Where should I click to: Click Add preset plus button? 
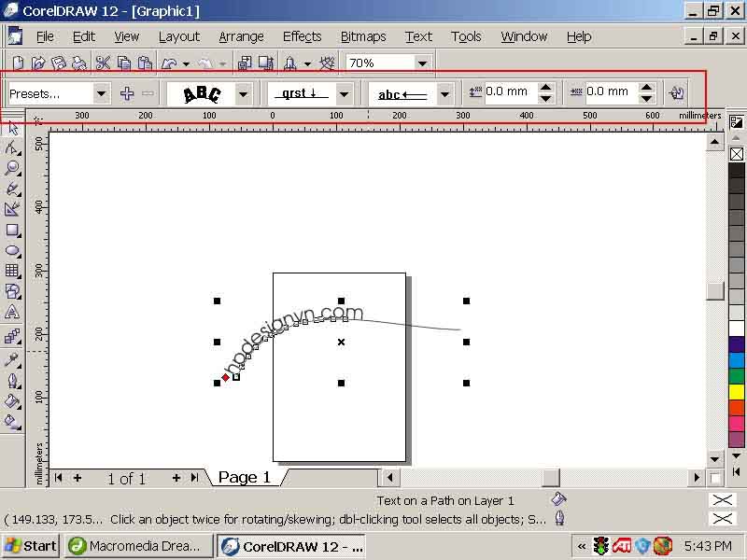pyautogui.click(x=127, y=93)
